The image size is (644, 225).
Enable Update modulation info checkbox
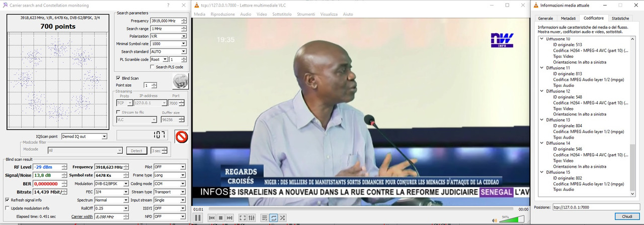7,208
